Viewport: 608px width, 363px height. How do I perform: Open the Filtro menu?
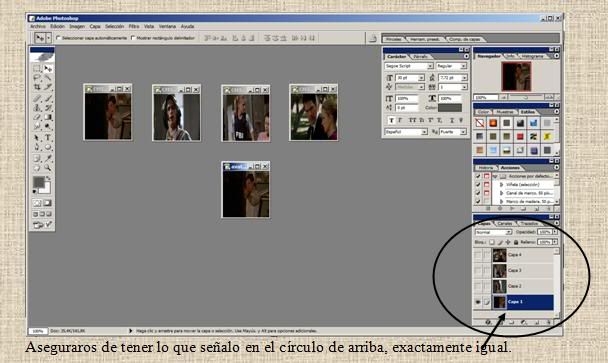pos(134,26)
